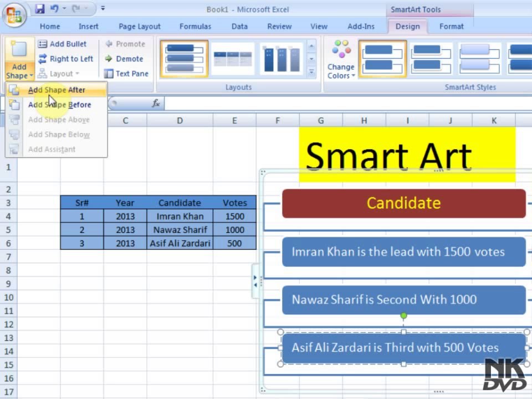
Task: Click the cell with 500 votes
Action: click(x=234, y=243)
